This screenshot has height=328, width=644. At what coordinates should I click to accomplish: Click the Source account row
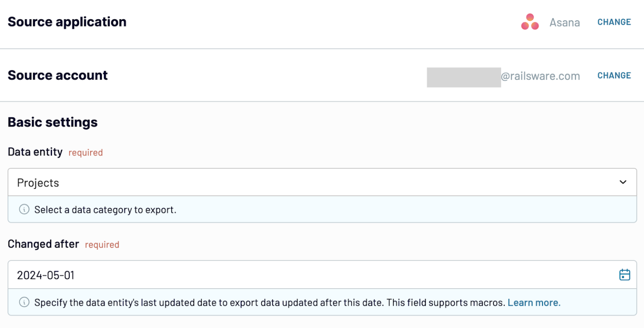click(x=57, y=75)
